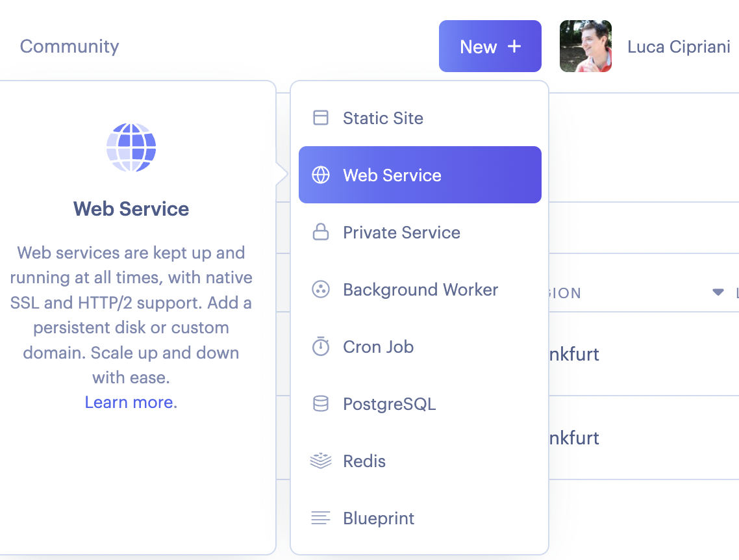Screen dimensions: 739x560
Task: Click the sort arrow in table header
Action: (718, 292)
